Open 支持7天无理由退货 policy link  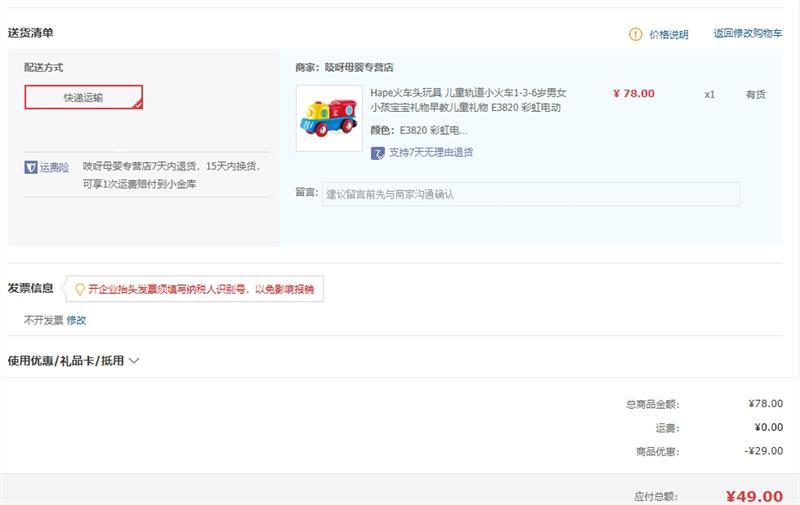(x=430, y=153)
